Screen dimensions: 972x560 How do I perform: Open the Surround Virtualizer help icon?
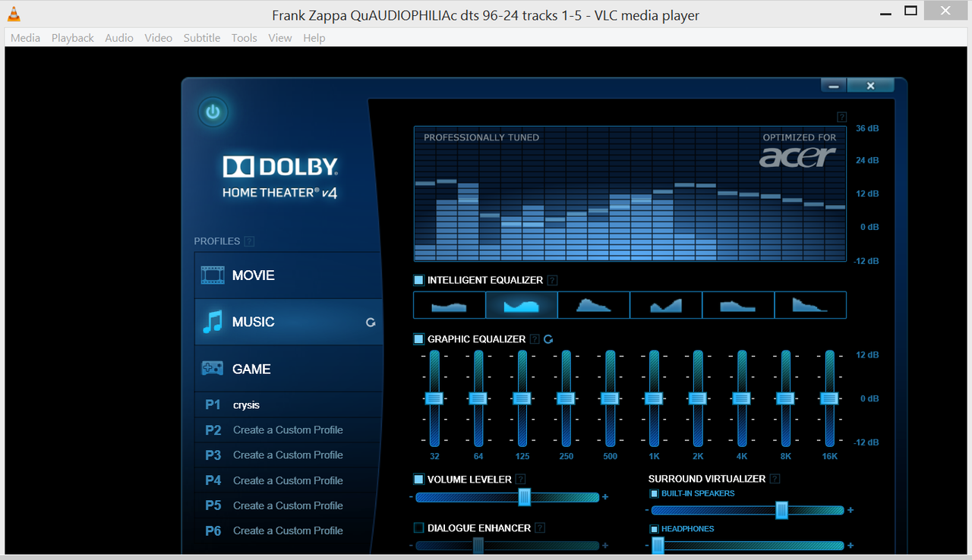775,479
